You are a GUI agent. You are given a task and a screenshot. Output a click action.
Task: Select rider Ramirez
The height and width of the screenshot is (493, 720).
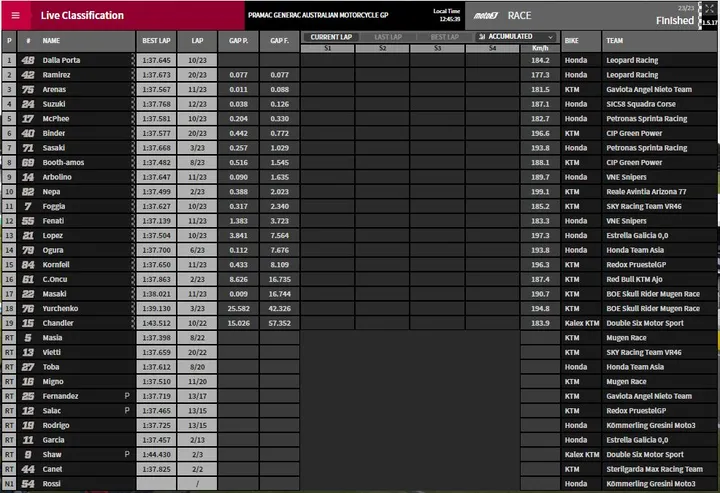coord(56,75)
